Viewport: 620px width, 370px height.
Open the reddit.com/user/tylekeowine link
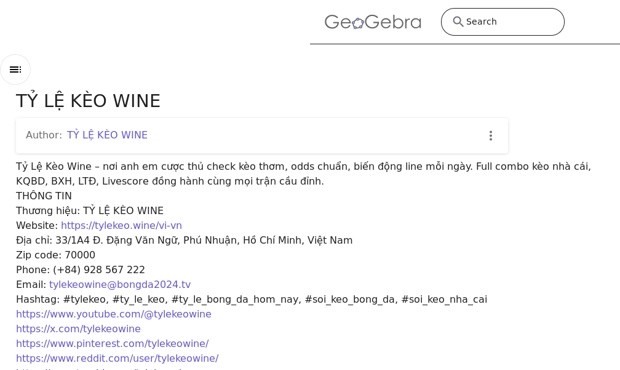117,358
